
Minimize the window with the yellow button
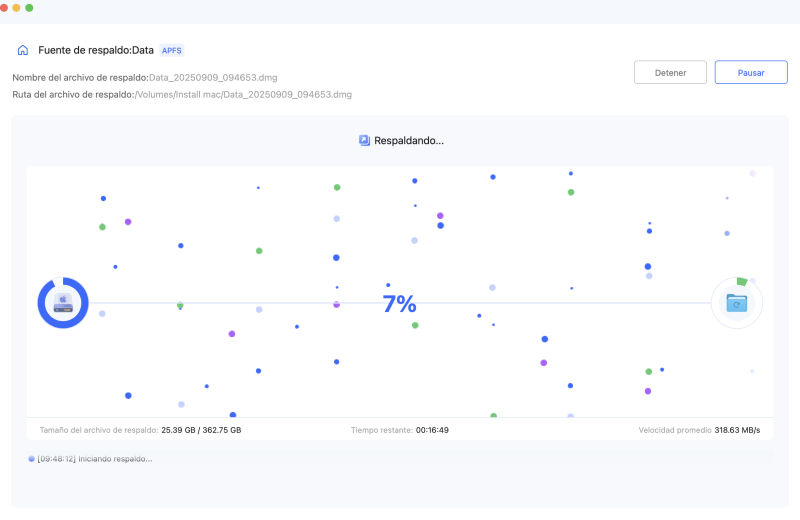(x=17, y=7)
